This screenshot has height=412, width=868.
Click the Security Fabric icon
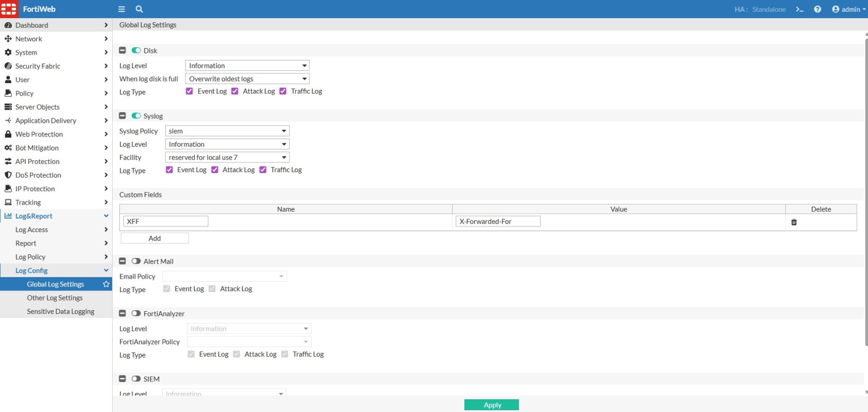point(8,66)
